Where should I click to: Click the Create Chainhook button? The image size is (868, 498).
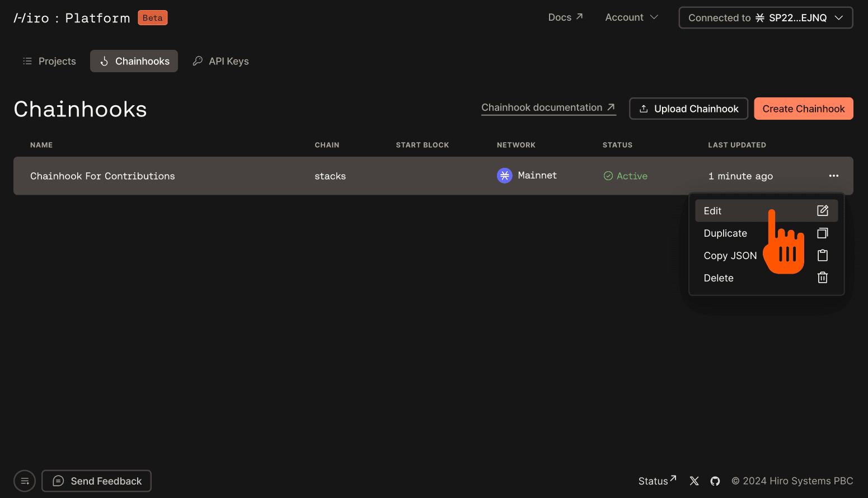click(803, 109)
